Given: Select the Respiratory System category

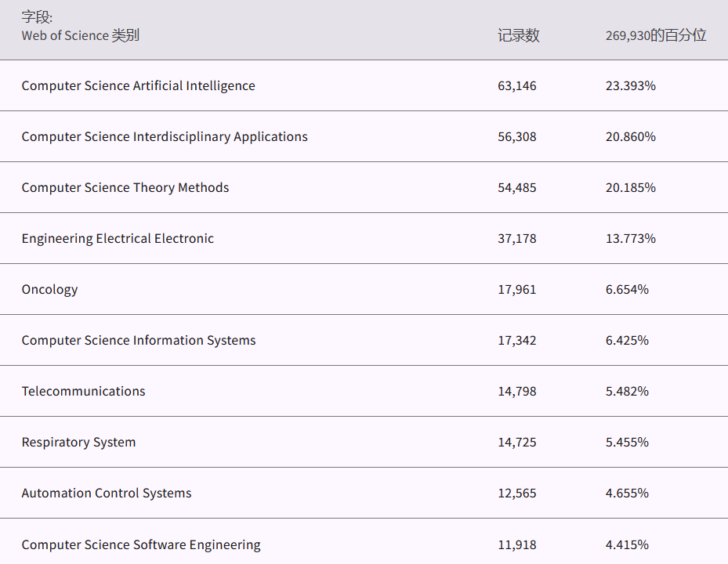Looking at the screenshot, I should click(78, 443).
